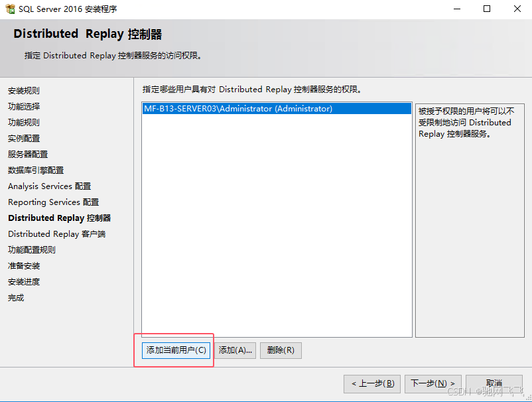Select Distributed Replay 控制器 sidebar step
The image size is (532, 402).
[60, 218]
